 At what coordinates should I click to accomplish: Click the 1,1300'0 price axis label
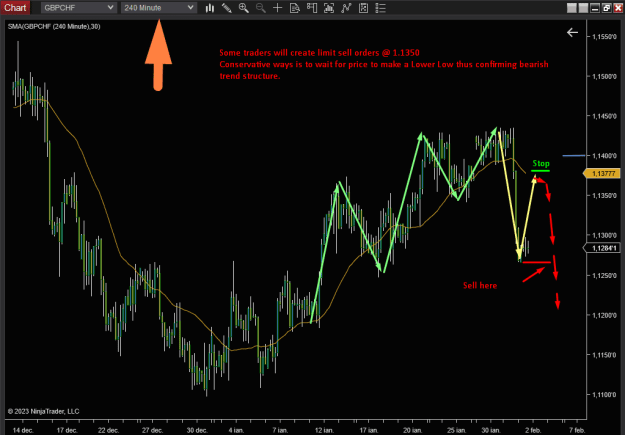point(604,236)
